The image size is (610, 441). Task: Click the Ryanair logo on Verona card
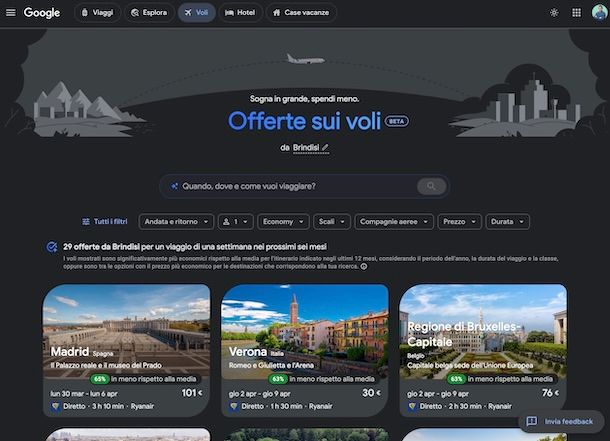click(x=234, y=406)
